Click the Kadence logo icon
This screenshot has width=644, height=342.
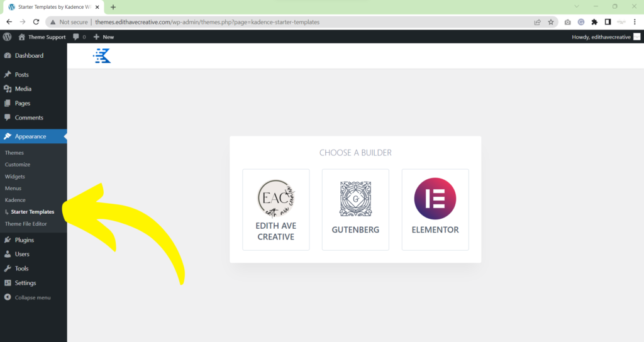point(102,56)
